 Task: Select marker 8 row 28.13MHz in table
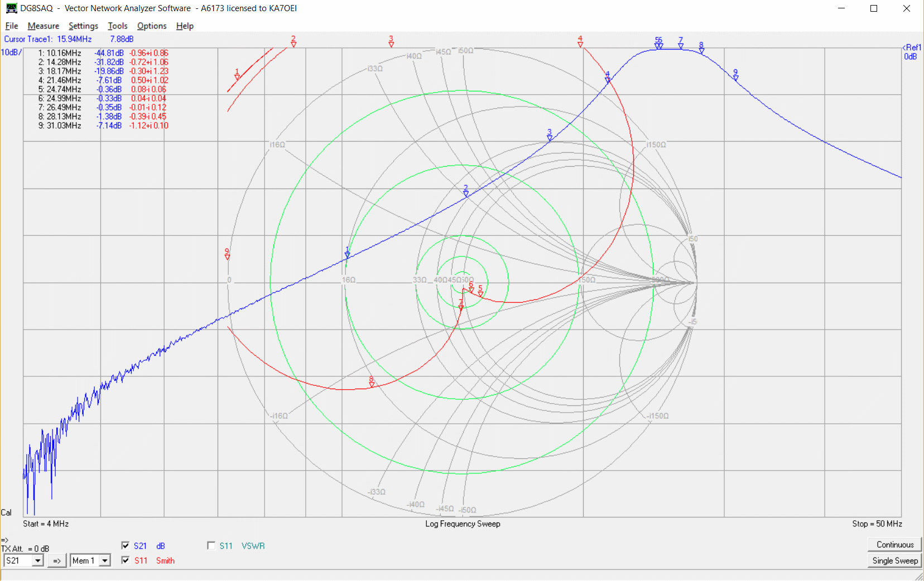pos(103,116)
